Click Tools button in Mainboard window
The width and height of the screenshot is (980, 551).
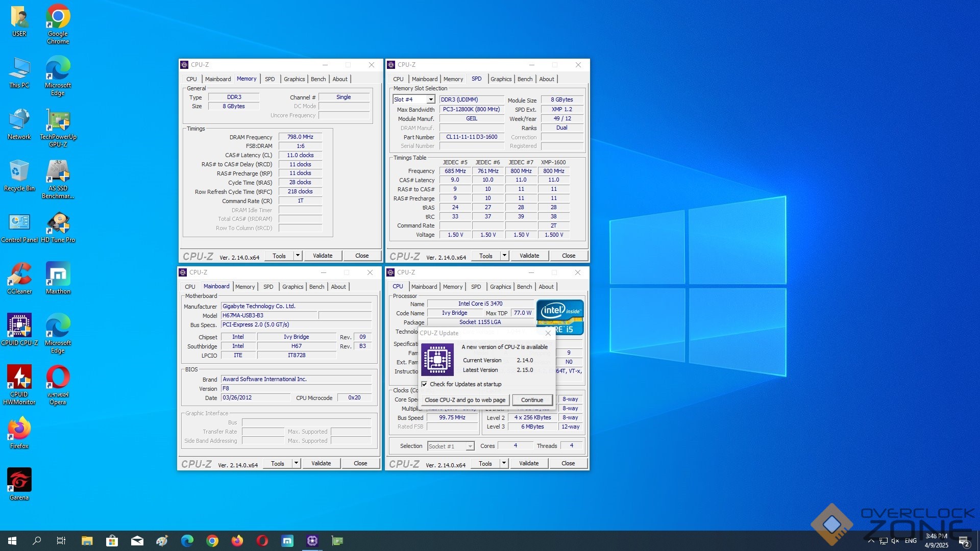pos(278,463)
